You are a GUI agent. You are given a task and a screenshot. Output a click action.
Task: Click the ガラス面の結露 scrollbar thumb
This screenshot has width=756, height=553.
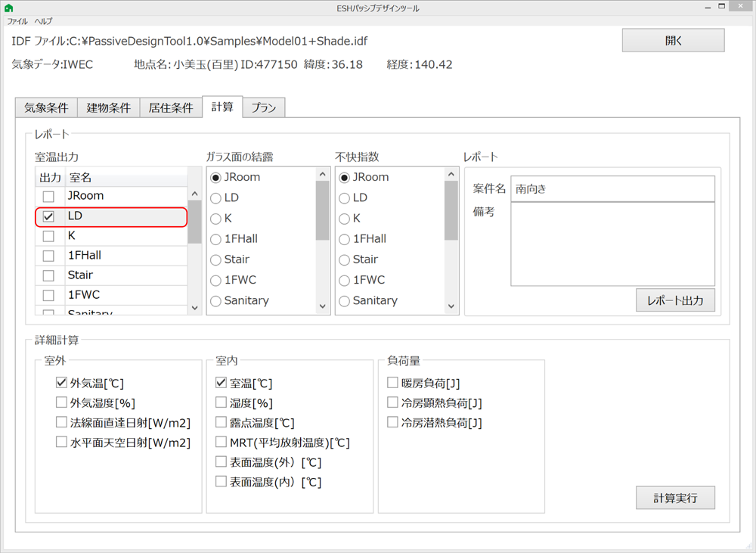coord(323,210)
